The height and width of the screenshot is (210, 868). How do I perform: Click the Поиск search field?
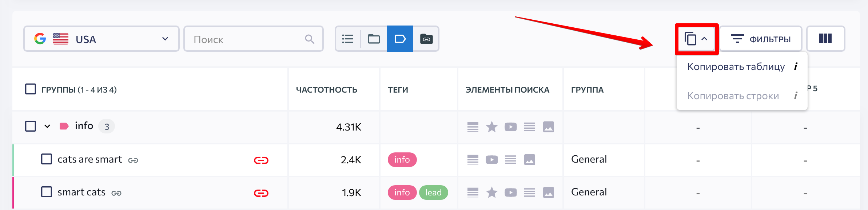(254, 39)
